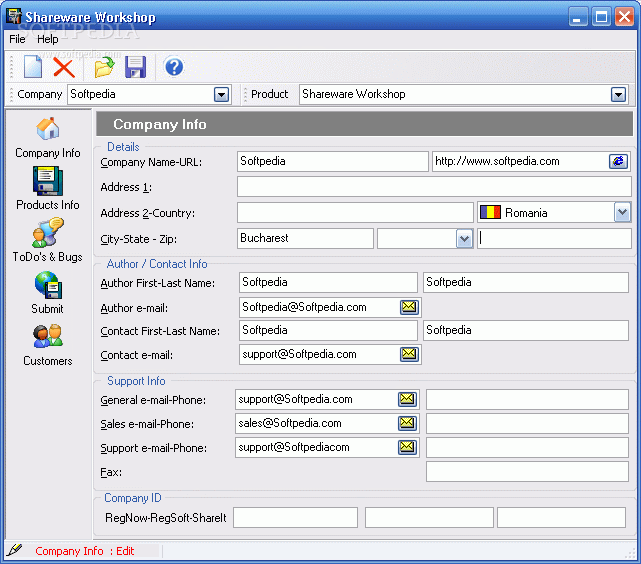641x564 pixels.
Task: Click the browser icon beside company URL
Action: (618, 161)
